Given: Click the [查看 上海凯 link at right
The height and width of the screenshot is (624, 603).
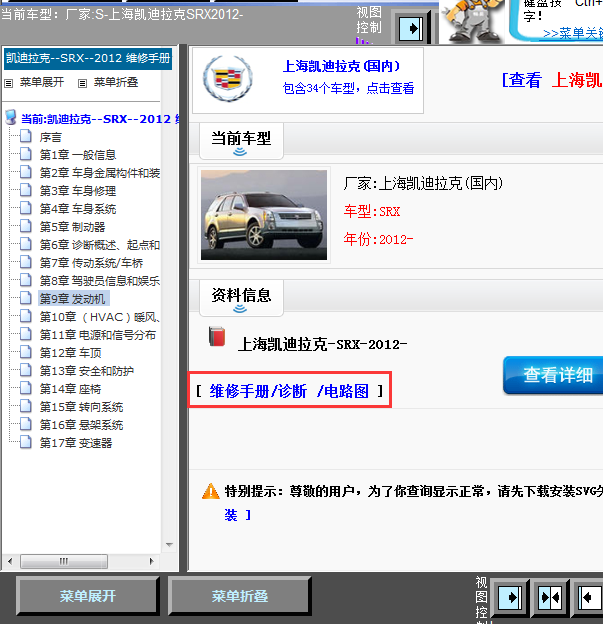Looking at the screenshot, I should point(552,80).
